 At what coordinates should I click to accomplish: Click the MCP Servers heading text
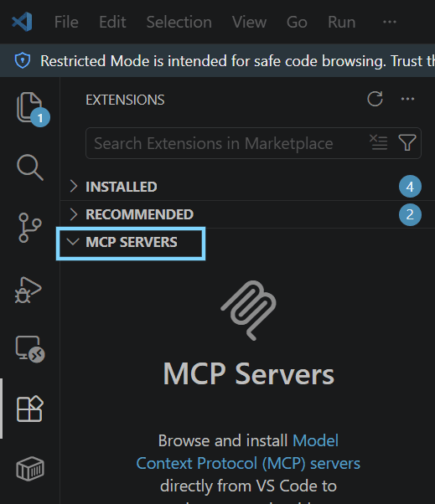(x=248, y=374)
